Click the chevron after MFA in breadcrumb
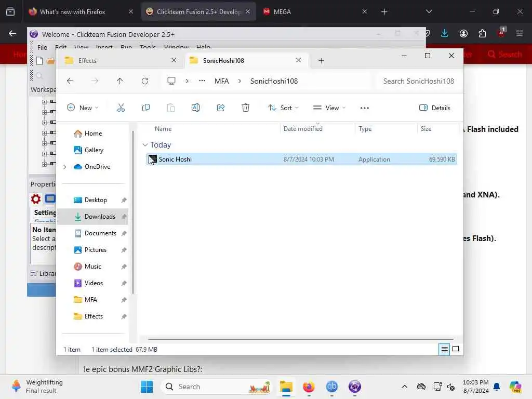 pyautogui.click(x=240, y=81)
